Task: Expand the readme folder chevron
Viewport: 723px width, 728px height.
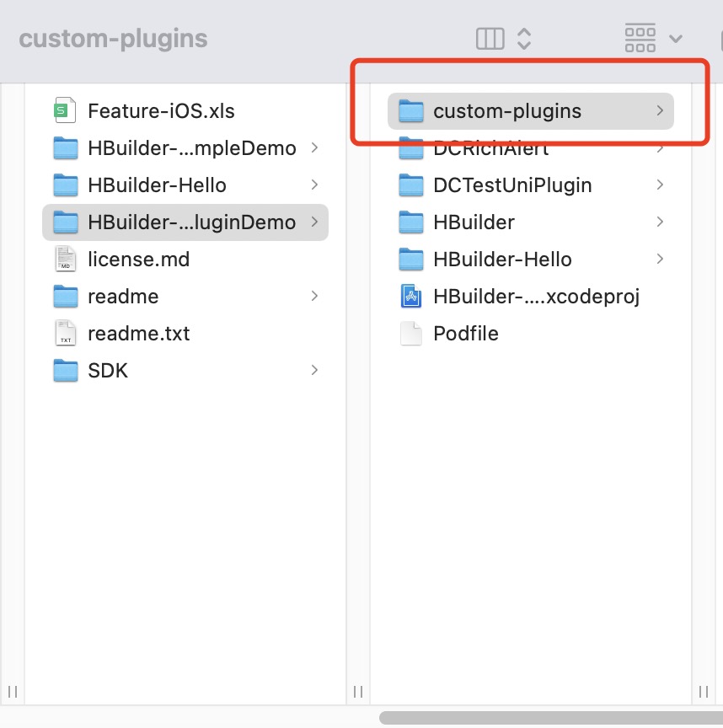Action: tap(314, 296)
